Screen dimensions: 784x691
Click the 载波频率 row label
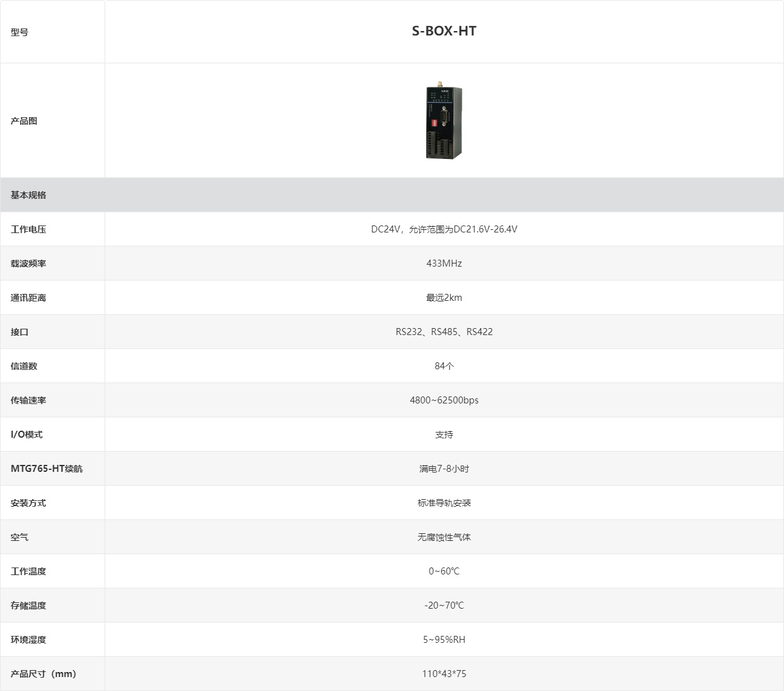(x=29, y=263)
